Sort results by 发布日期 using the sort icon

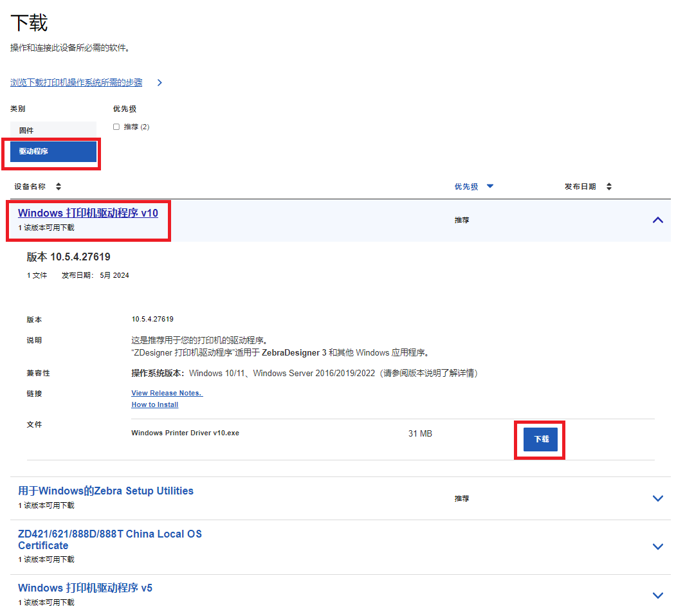point(608,186)
